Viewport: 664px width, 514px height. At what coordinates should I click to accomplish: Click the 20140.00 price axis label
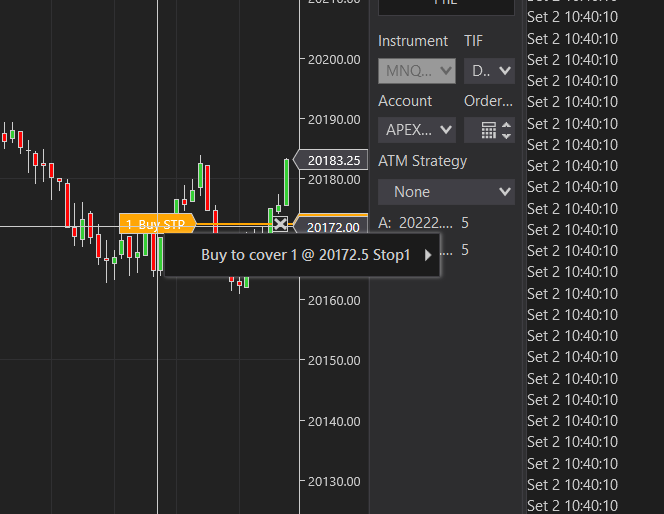tap(334, 422)
